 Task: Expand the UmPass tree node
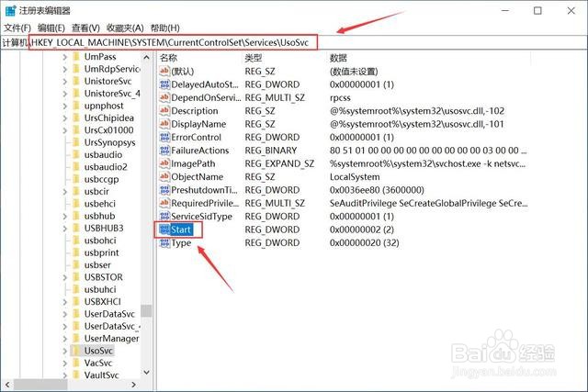pos(65,57)
